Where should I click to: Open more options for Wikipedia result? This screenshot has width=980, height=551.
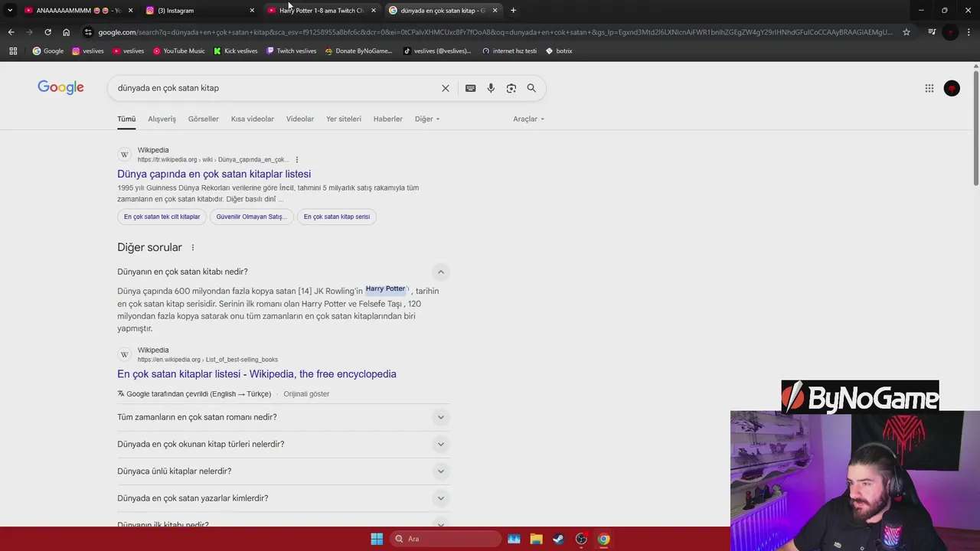coord(297,160)
